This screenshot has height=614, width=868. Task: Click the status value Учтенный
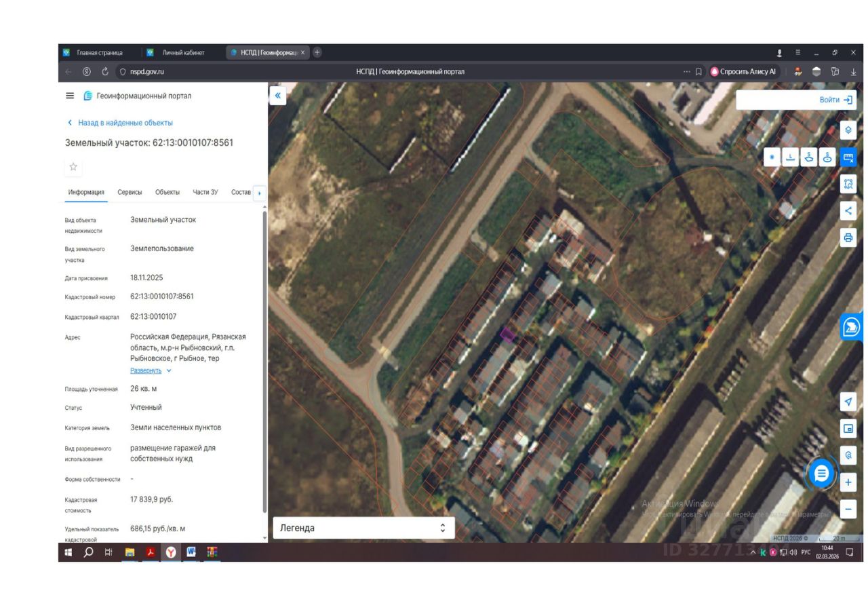point(146,407)
